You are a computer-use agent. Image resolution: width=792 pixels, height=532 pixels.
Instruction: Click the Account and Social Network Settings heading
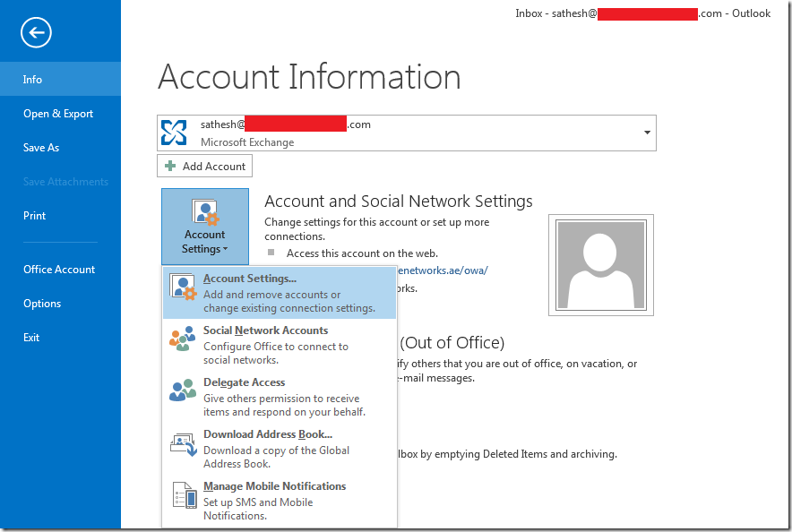point(399,202)
